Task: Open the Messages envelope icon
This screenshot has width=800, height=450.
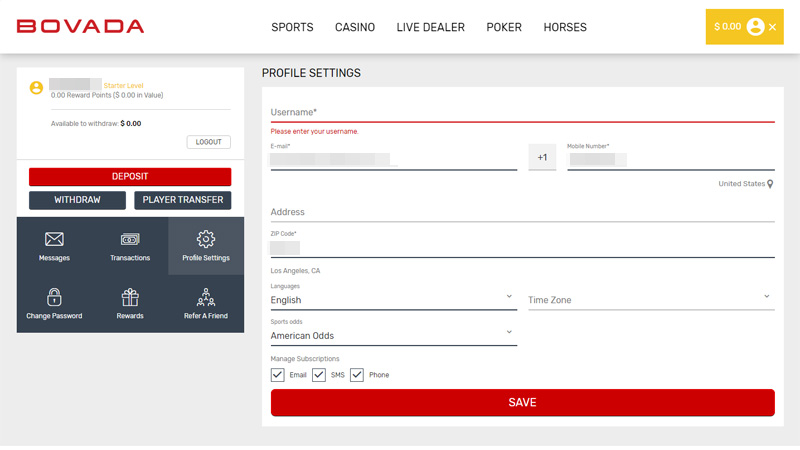Action: 54,239
